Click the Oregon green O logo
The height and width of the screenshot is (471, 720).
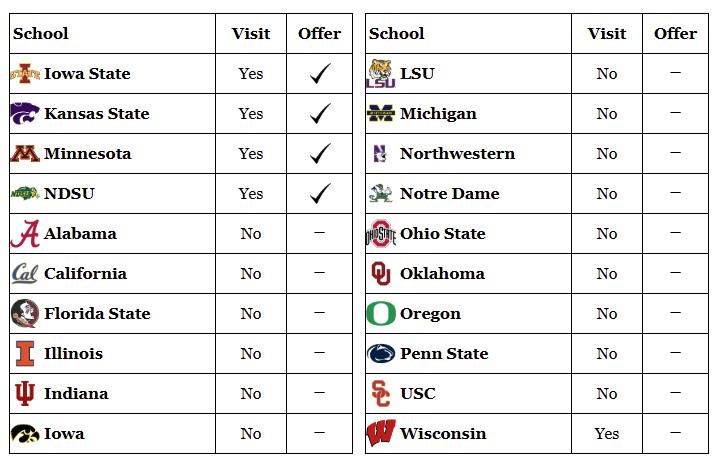(381, 314)
